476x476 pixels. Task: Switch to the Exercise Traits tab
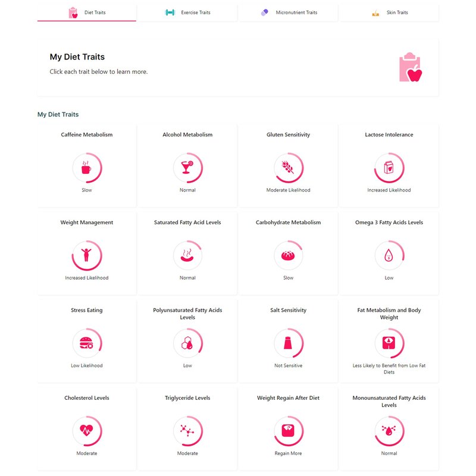187,12
